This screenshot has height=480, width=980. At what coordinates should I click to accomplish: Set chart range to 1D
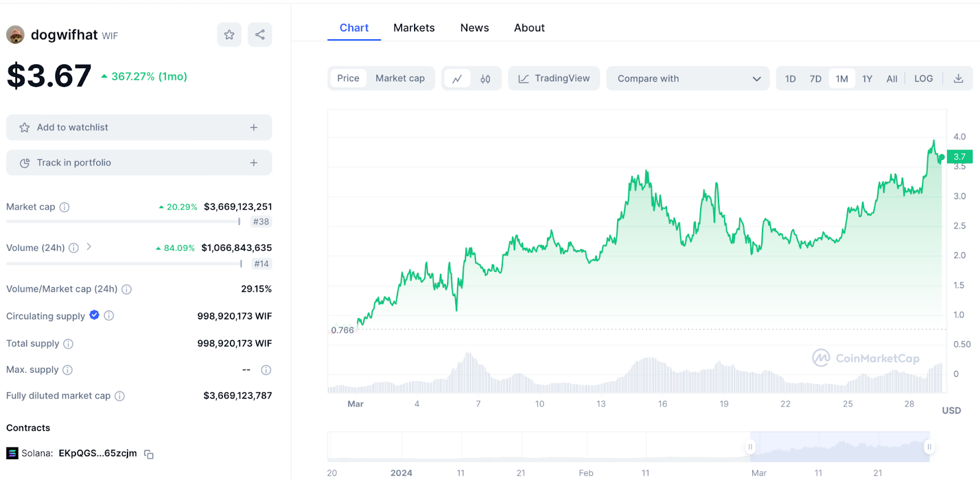790,78
